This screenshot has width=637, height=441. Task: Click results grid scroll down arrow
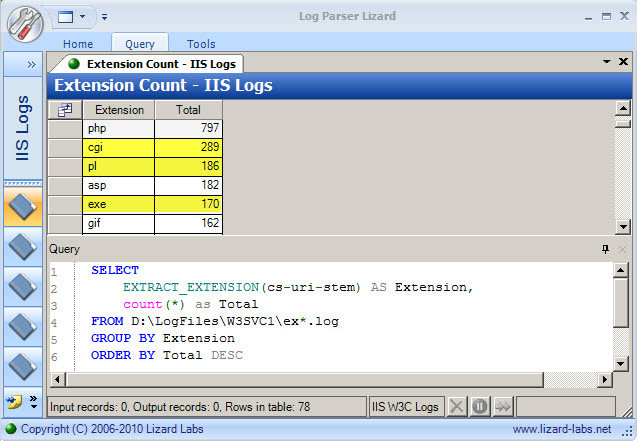(x=623, y=227)
